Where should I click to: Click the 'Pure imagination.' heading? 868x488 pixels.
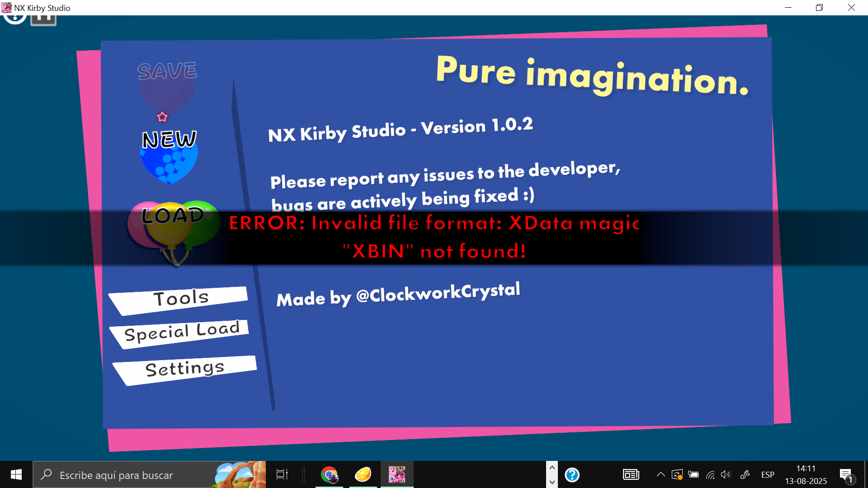point(592,75)
